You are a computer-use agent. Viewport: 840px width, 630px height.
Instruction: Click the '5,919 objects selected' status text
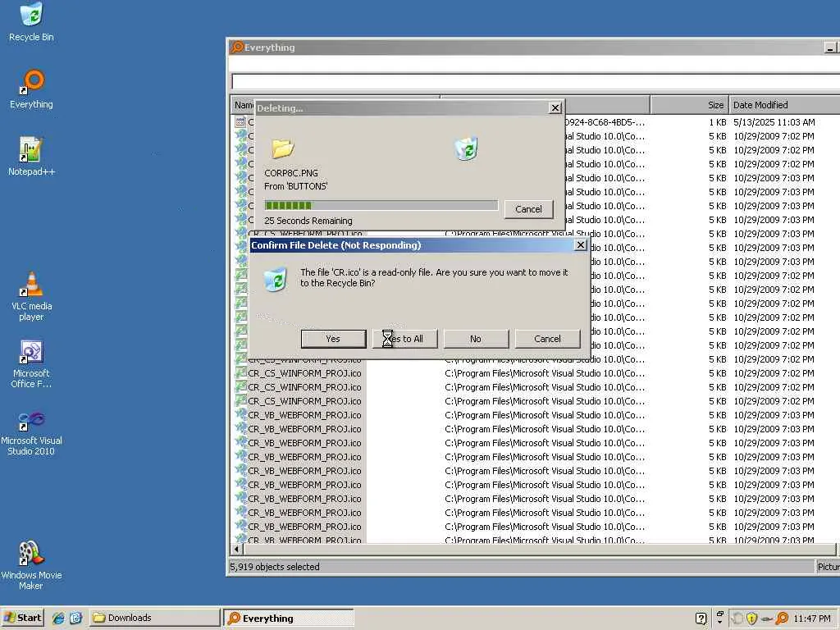(x=275, y=567)
